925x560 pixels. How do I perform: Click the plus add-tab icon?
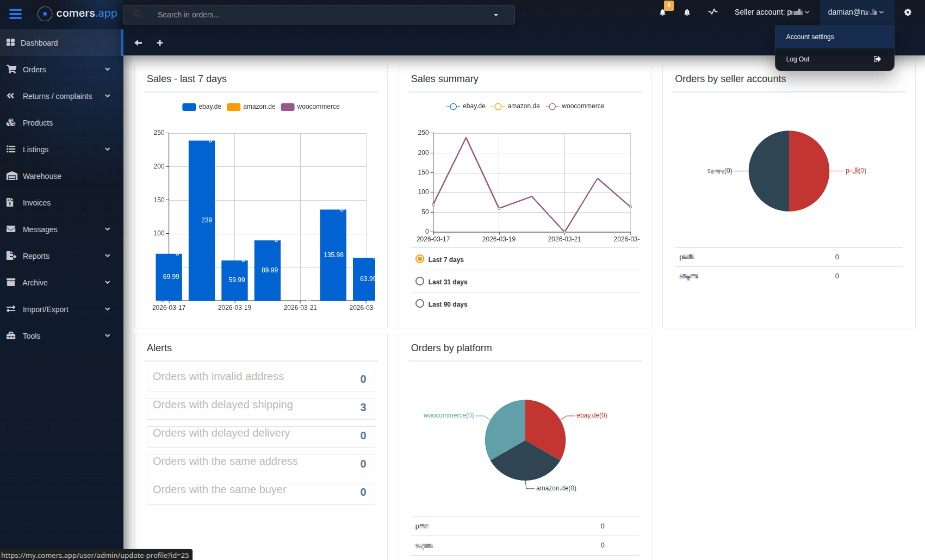tap(160, 43)
